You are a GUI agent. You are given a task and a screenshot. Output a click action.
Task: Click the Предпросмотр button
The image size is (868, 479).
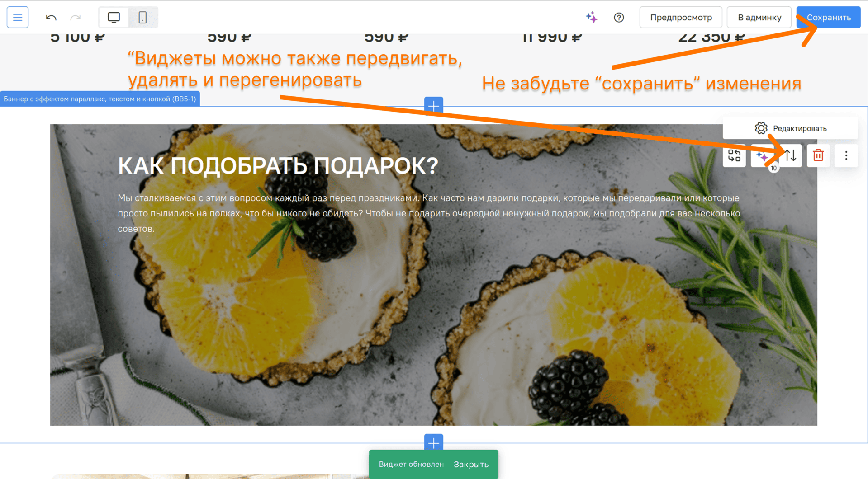681,18
